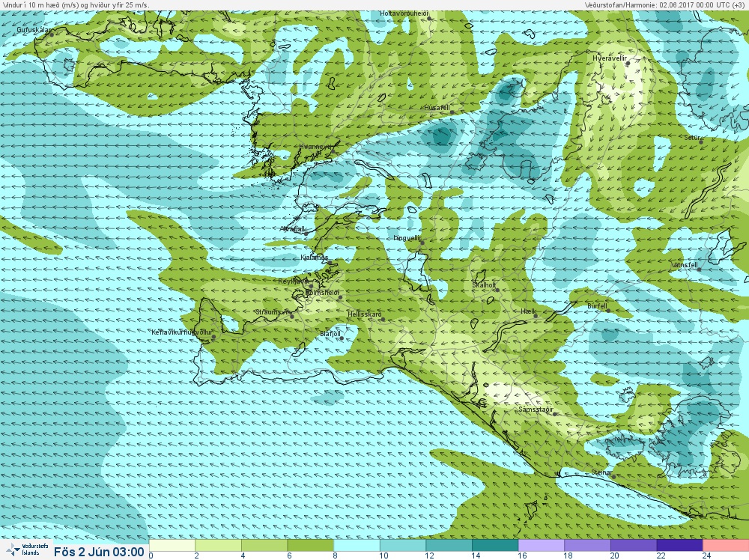Click the legend value 10
The image size is (749, 560).
tap(383, 556)
